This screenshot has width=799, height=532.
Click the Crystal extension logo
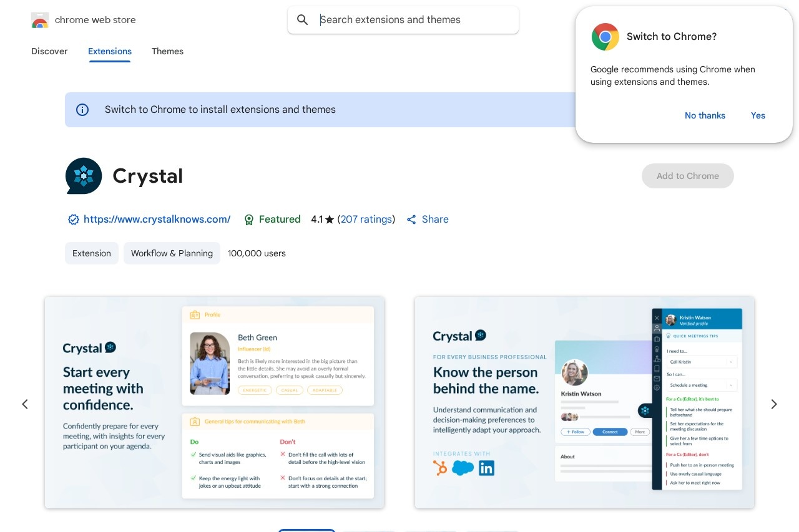84,176
